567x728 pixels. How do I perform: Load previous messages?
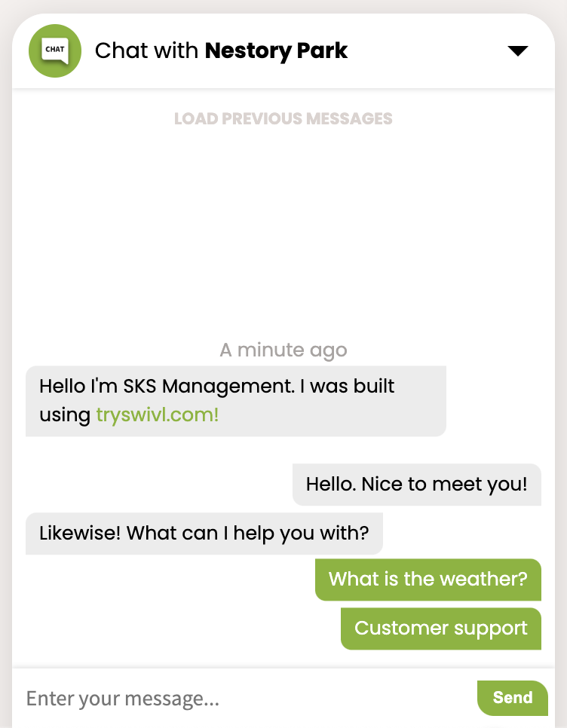point(283,119)
